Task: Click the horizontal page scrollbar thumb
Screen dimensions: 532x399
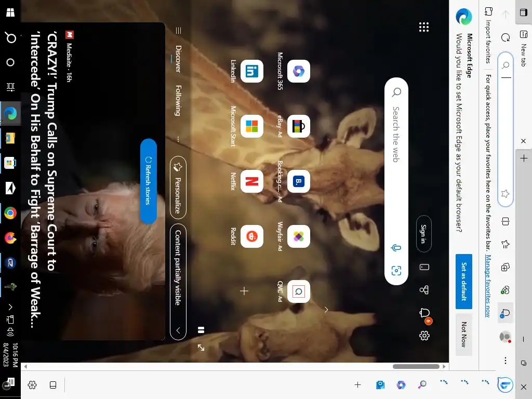Action: click(416, 366)
